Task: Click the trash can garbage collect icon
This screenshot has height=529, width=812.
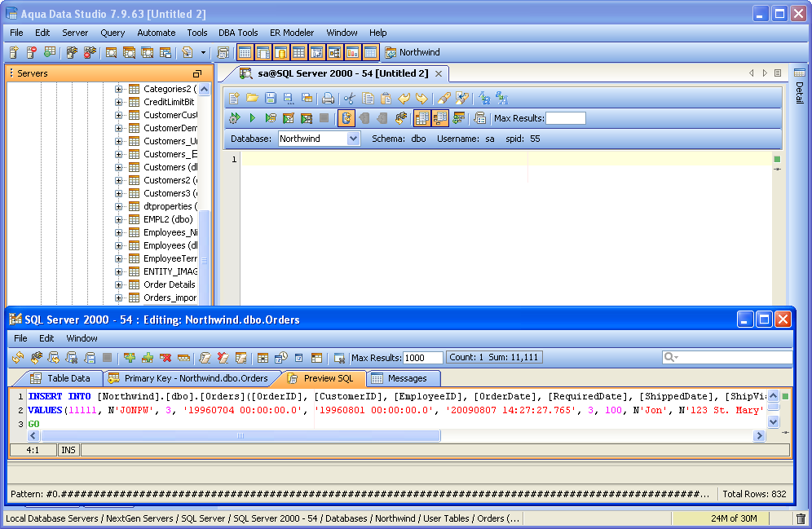Action: click(x=801, y=518)
